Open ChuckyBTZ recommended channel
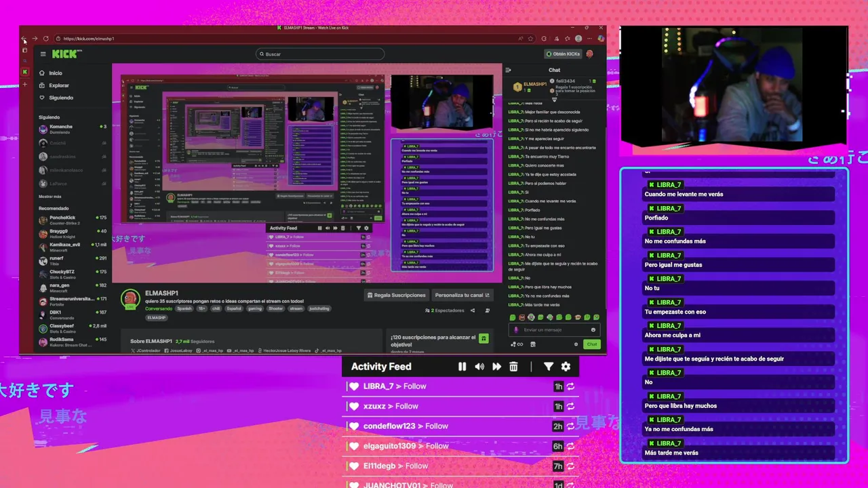This screenshot has width=868, height=488. click(x=73, y=274)
